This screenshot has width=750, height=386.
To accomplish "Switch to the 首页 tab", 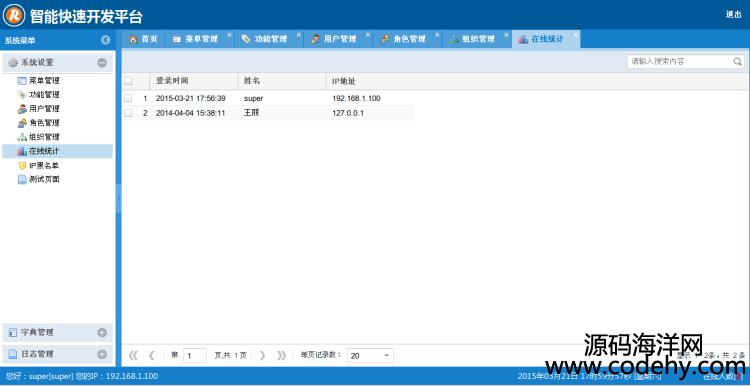I will tap(143, 39).
